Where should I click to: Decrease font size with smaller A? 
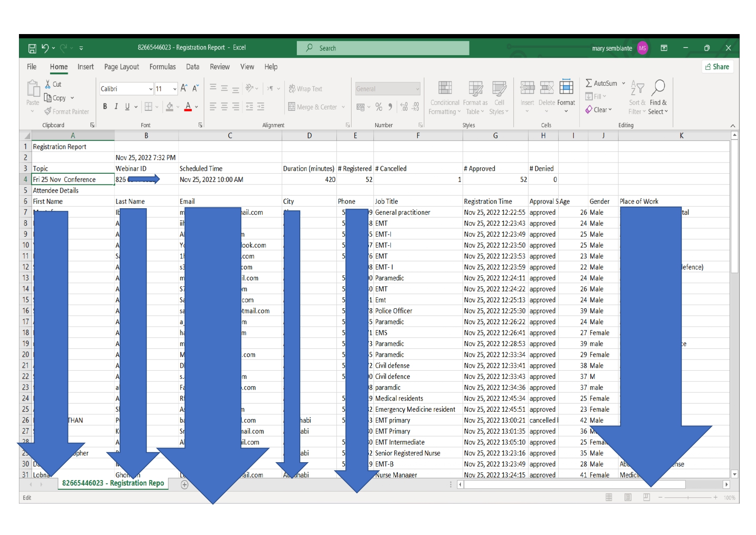(x=195, y=88)
